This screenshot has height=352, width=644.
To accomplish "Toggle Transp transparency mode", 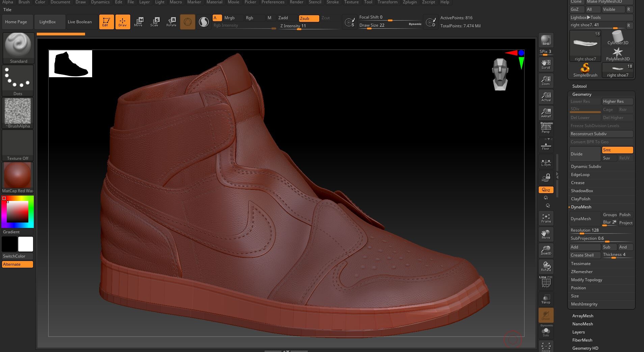I will 546,299.
